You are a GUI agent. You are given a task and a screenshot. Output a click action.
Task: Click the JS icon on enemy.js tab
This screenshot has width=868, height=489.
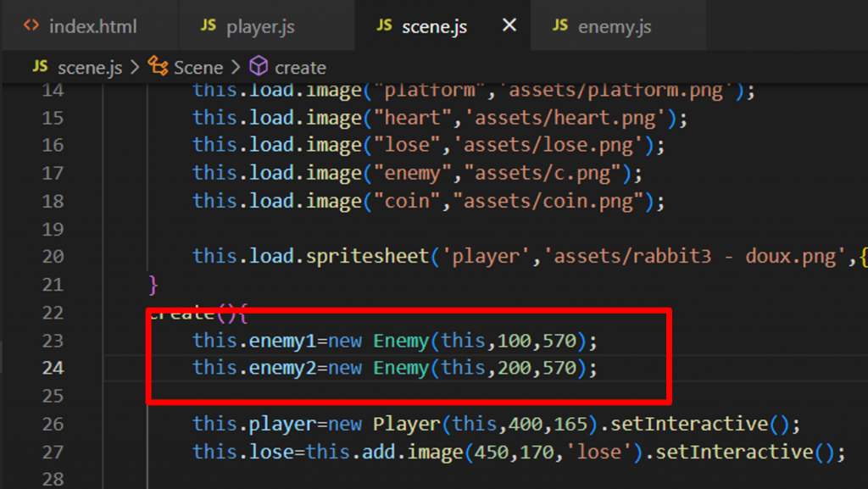(x=560, y=25)
